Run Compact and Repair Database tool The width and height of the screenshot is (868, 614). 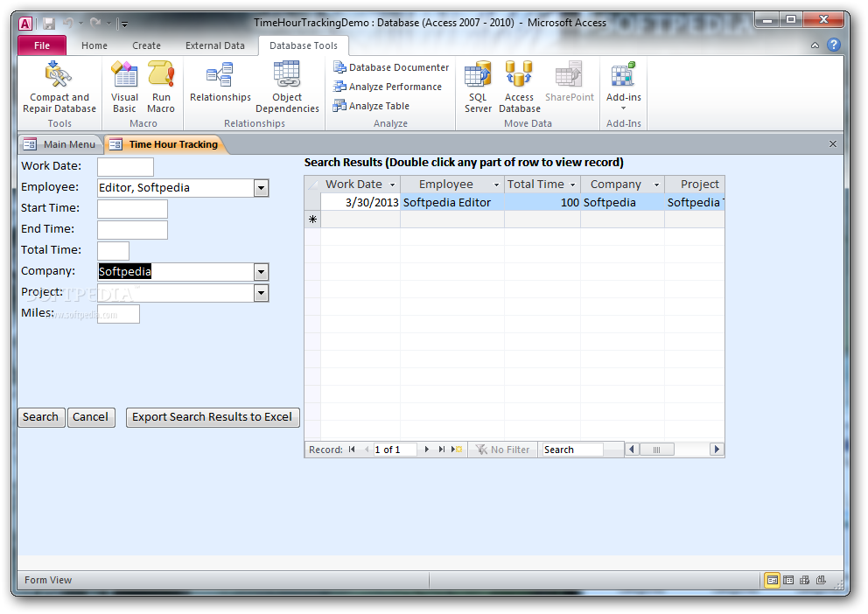pos(59,87)
